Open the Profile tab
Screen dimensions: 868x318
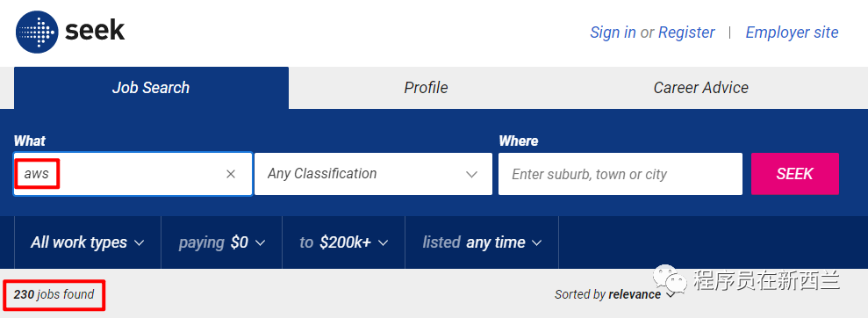pyautogui.click(x=426, y=88)
